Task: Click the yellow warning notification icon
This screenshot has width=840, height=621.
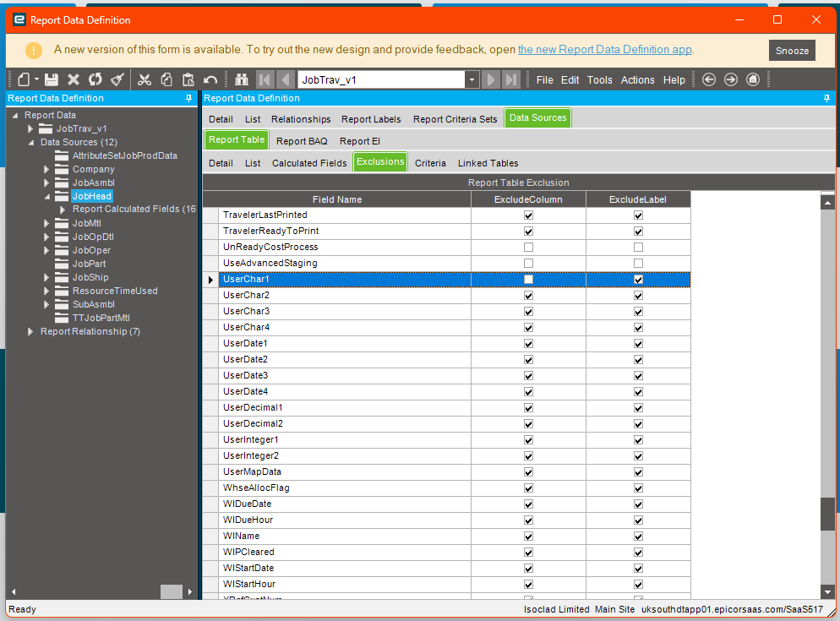Action: point(33,51)
